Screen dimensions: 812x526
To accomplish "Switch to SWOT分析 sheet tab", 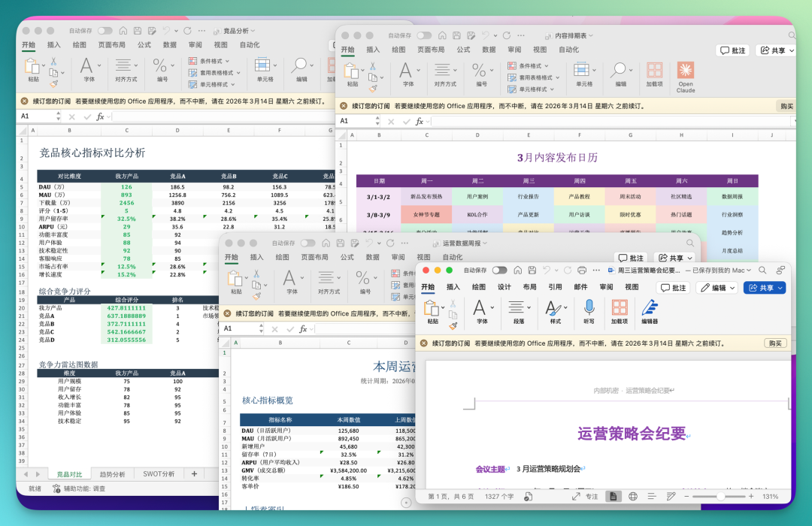I will (x=159, y=474).
